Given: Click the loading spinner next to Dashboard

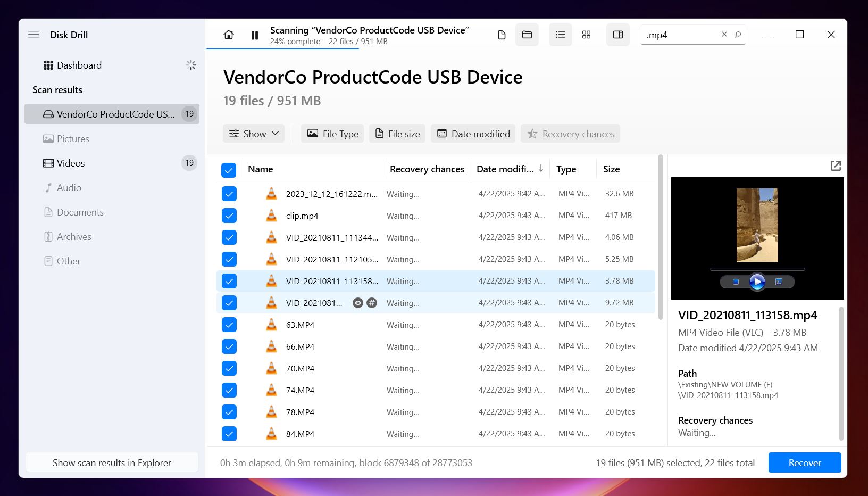Looking at the screenshot, I should click(x=191, y=65).
